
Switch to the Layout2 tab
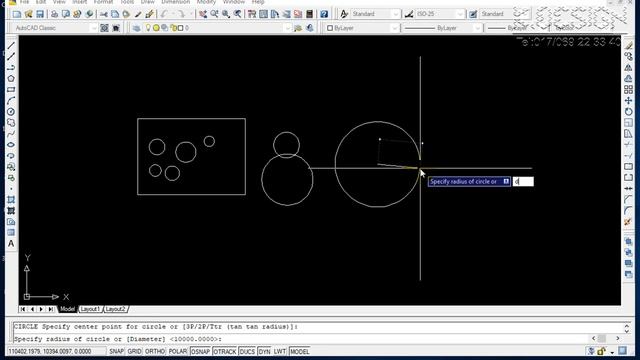pyautogui.click(x=115, y=309)
